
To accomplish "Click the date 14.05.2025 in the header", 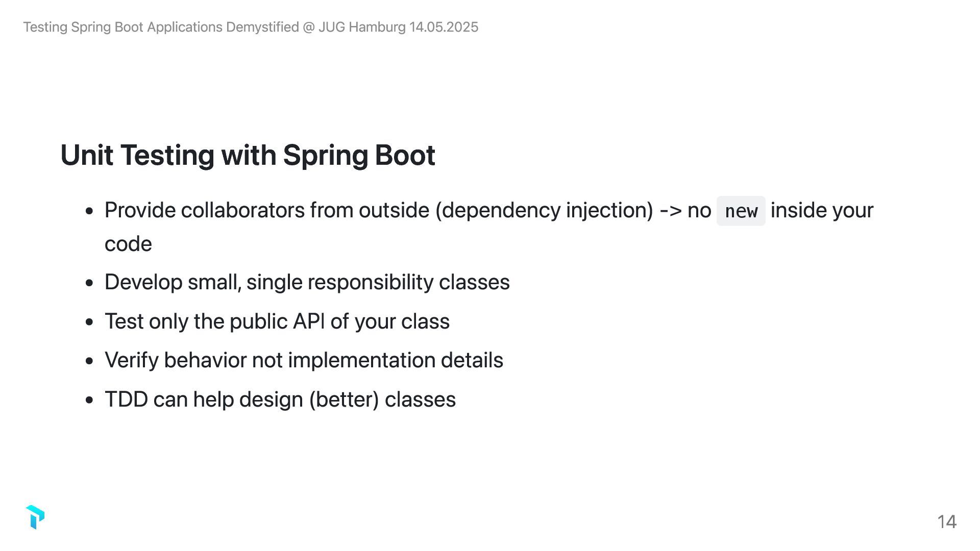I will tap(444, 27).
